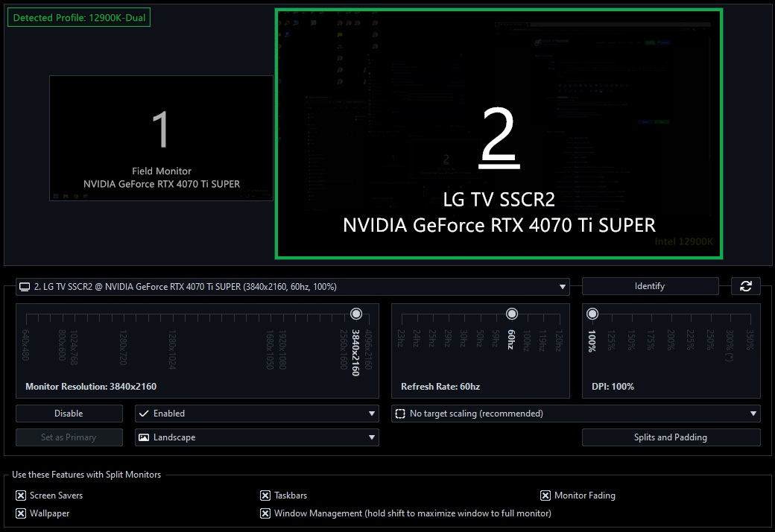775x532 pixels.
Task: Uncheck the Wallpaper checkbox
Action: click(20, 513)
